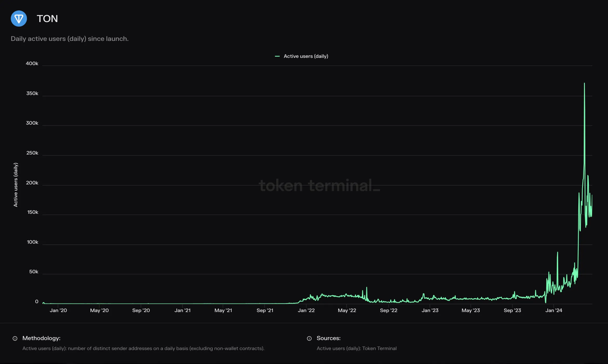The width and height of the screenshot is (608, 364).
Task: Click the Jan '20 x-axis label
Action: tap(58, 310)
